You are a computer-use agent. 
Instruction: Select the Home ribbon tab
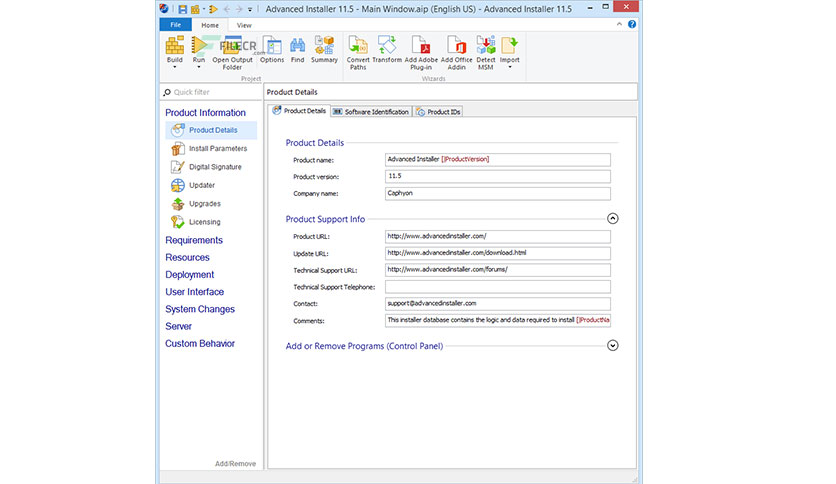(x=210, y=25)
